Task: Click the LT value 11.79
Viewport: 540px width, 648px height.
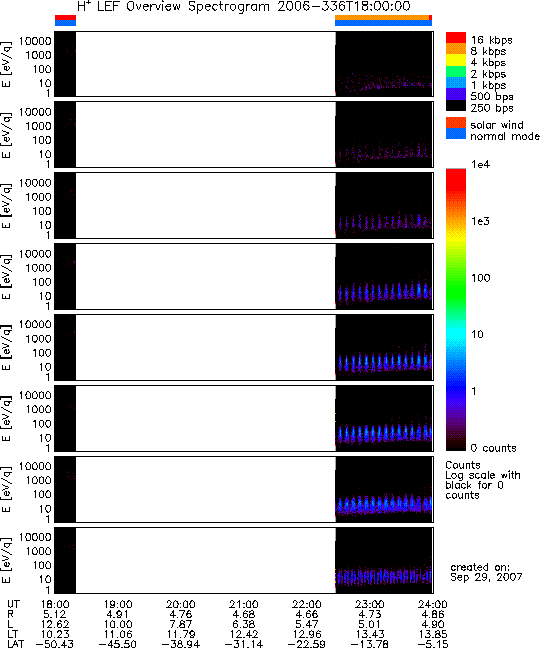Action: 181,634
